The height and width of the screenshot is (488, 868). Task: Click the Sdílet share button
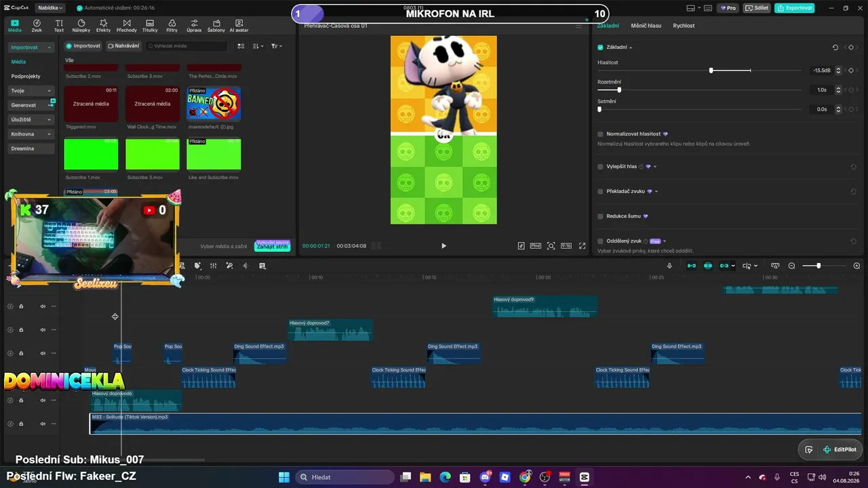tap(756, 8)
